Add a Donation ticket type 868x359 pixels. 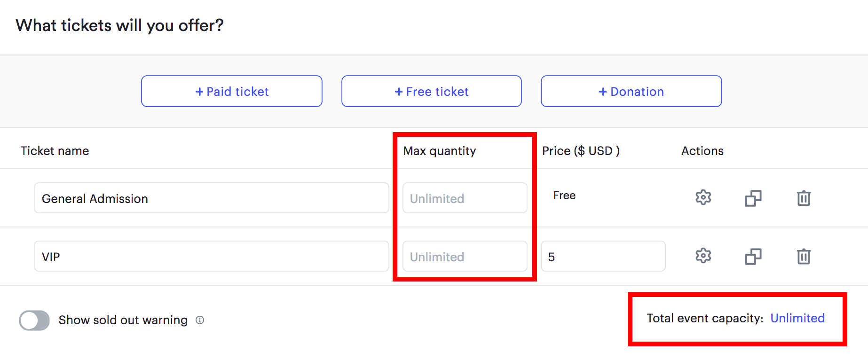click(x=631, y=91)
